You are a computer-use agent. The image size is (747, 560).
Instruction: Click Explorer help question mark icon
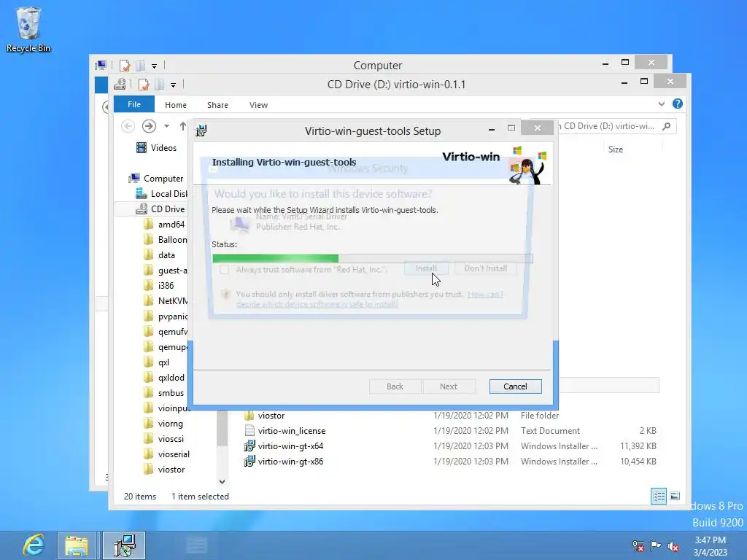(678, 104)
